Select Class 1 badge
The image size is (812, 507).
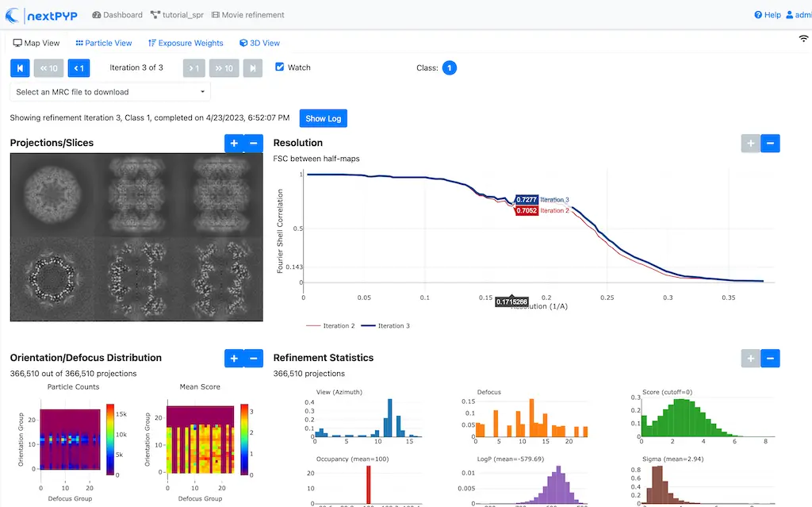pos(449,68)
